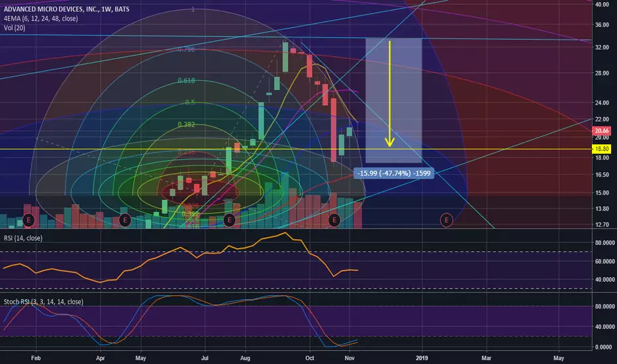Viewport: 617px width, 364px height.
Task: Click the Feb date label on time axis
Action: coord(36,358)
